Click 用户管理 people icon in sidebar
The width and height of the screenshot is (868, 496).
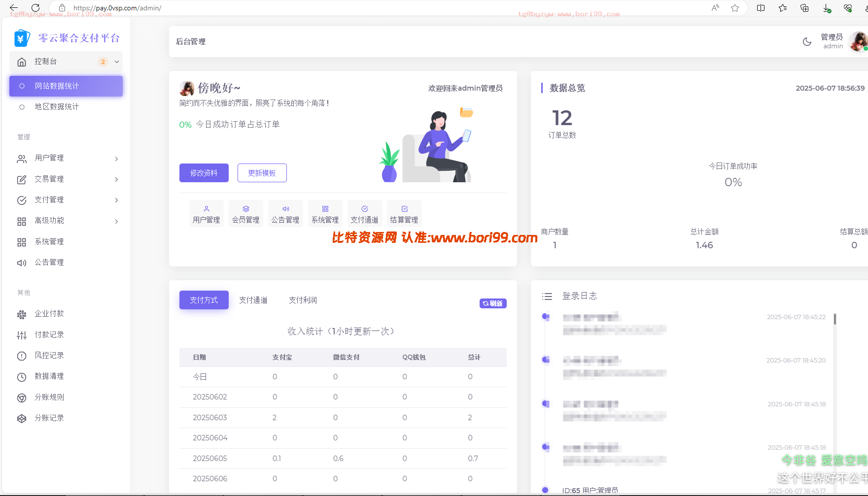(x=22, y=159)
